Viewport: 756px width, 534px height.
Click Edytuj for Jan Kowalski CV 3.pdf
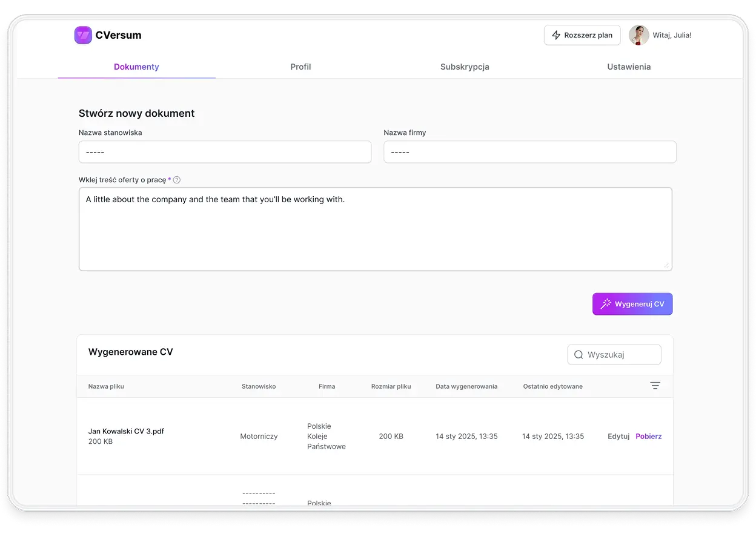point(618,437)
